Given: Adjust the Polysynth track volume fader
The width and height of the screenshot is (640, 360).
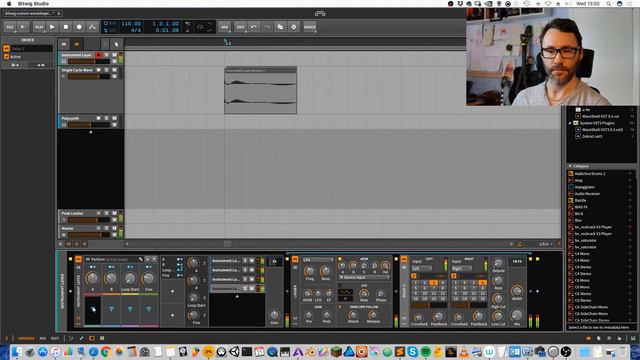Looking at the screenshot, I should coord(89,125).
